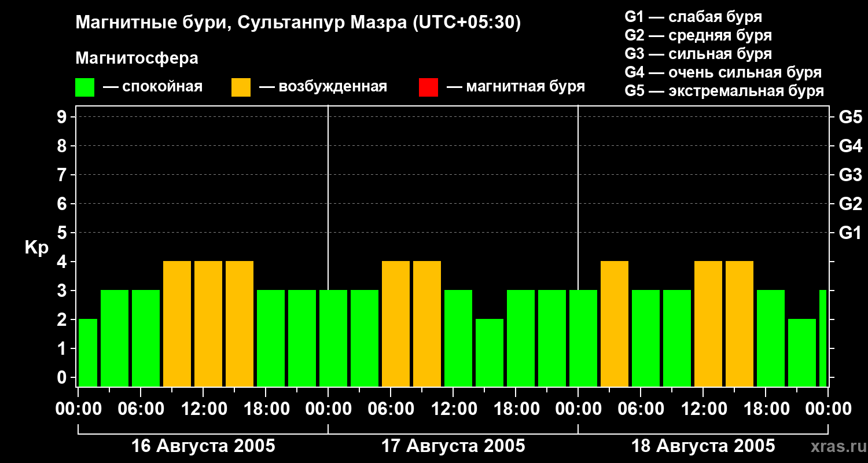Click the '17 Августа 2005' date label
This screenshot has height=463, width=868.
(453, 446)
